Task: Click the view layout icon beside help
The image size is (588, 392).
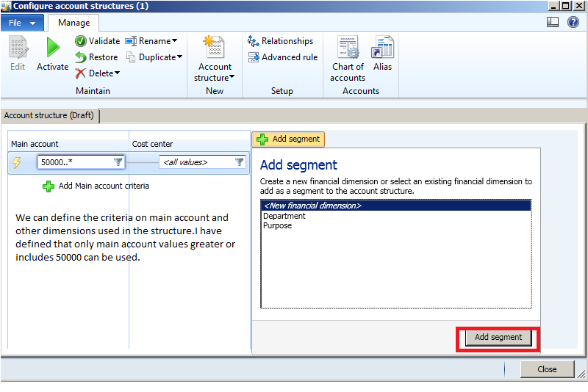Action: pos(553,23)
